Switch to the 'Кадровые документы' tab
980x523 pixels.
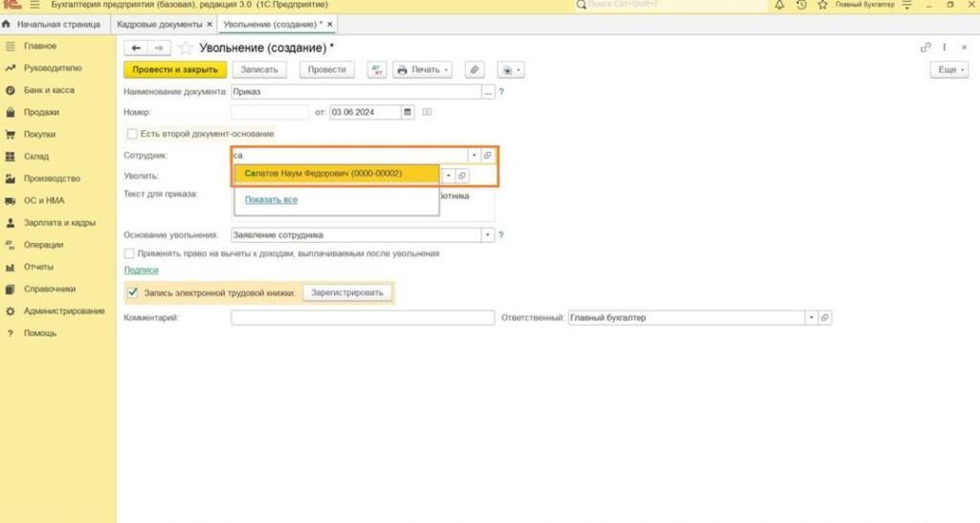[x=159, y=23]
